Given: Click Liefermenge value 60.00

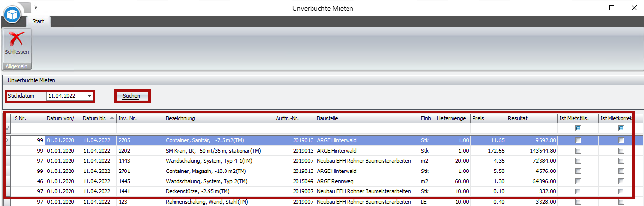Looking at the screenshot, I should click(453, 181).
